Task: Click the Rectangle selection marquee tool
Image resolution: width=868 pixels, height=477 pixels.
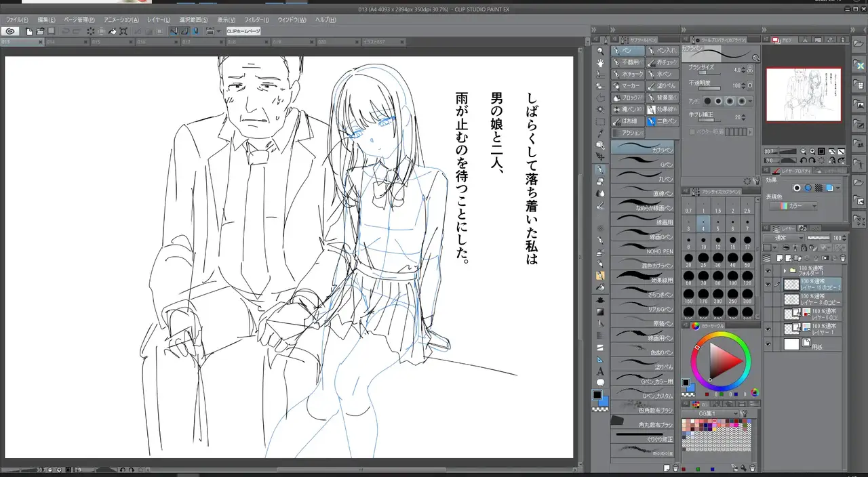Action: point(600,122)
